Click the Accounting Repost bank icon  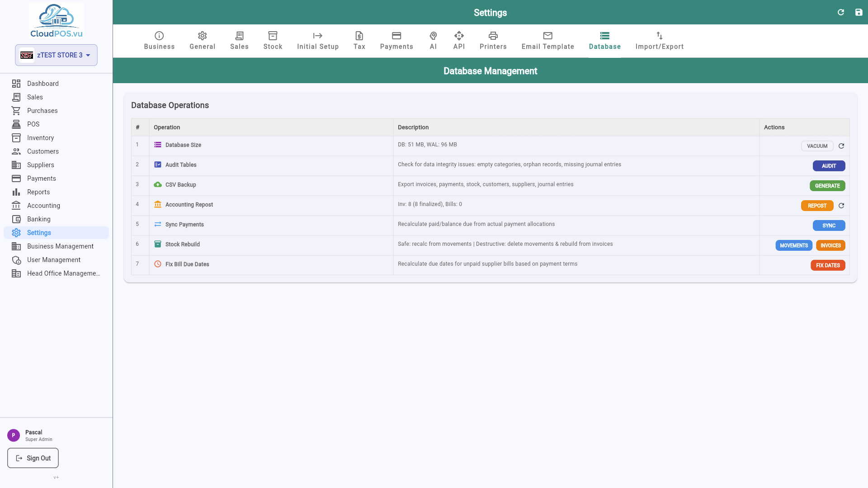[158, 204]
